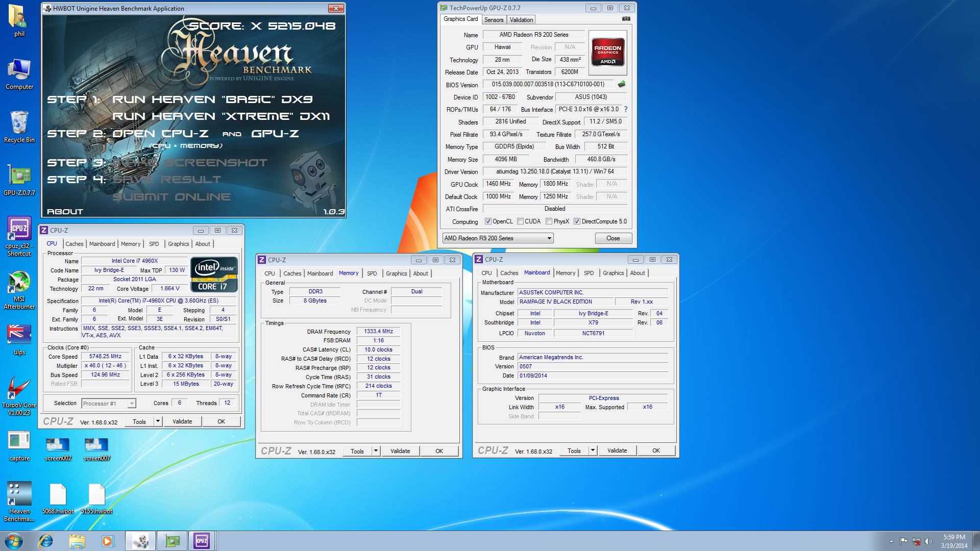Open the AMD Radeon R9 200 Series dropdown

click(x=498, y=238)
